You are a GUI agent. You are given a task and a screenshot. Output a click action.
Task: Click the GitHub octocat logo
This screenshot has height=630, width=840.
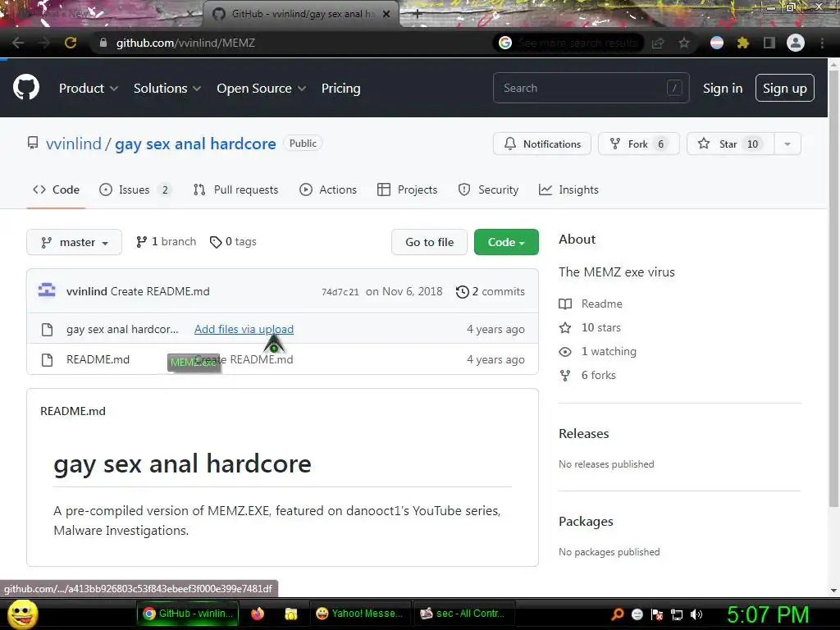click(25, 87)
